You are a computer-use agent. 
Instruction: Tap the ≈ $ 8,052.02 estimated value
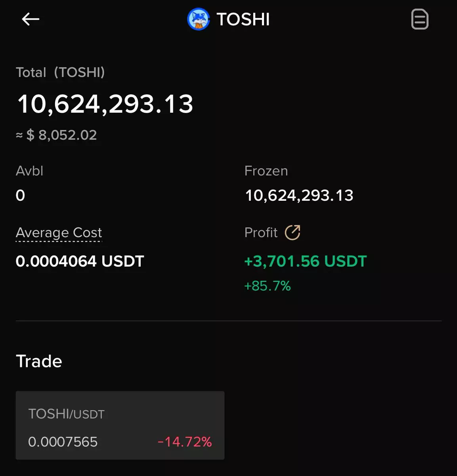(x=56, y=135)
